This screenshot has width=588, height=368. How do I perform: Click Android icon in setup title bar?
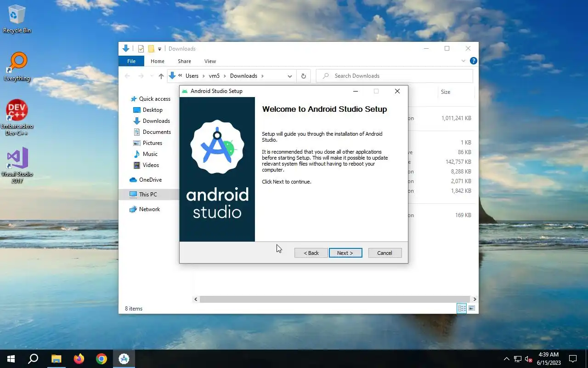[x=185, y=91]
